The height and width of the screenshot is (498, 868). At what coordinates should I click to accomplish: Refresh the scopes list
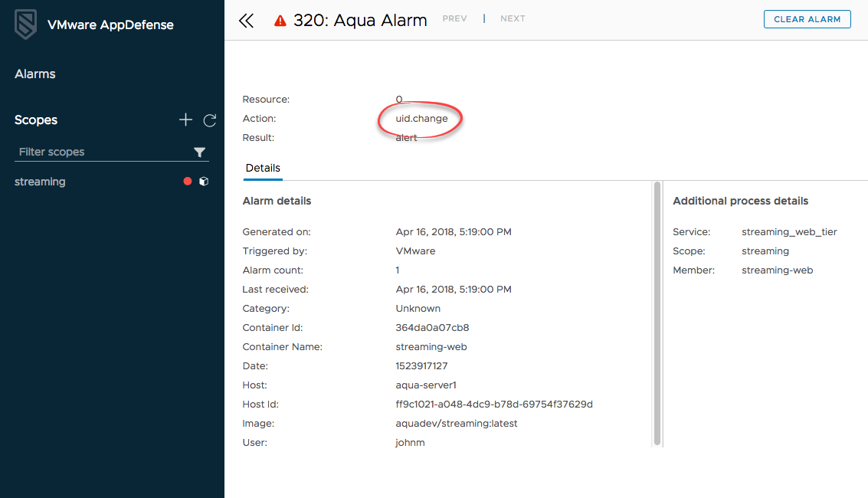[x=210, y=120]
